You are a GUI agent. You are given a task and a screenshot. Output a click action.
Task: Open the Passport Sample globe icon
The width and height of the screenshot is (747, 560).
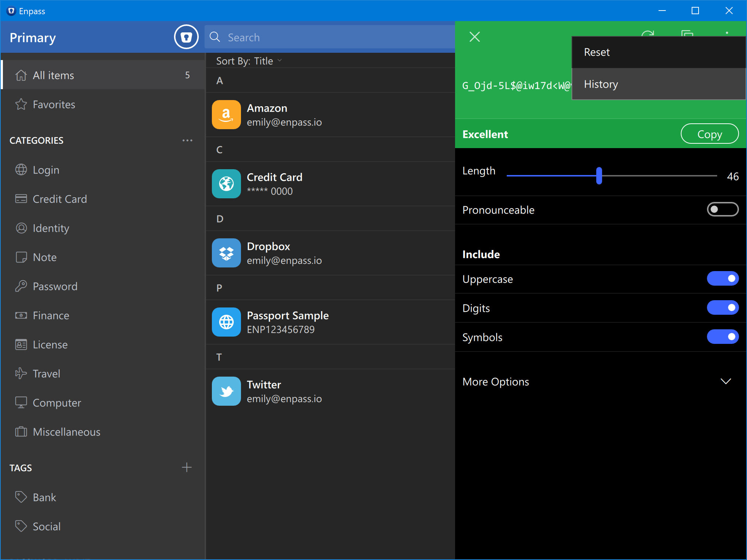[226, 322]
